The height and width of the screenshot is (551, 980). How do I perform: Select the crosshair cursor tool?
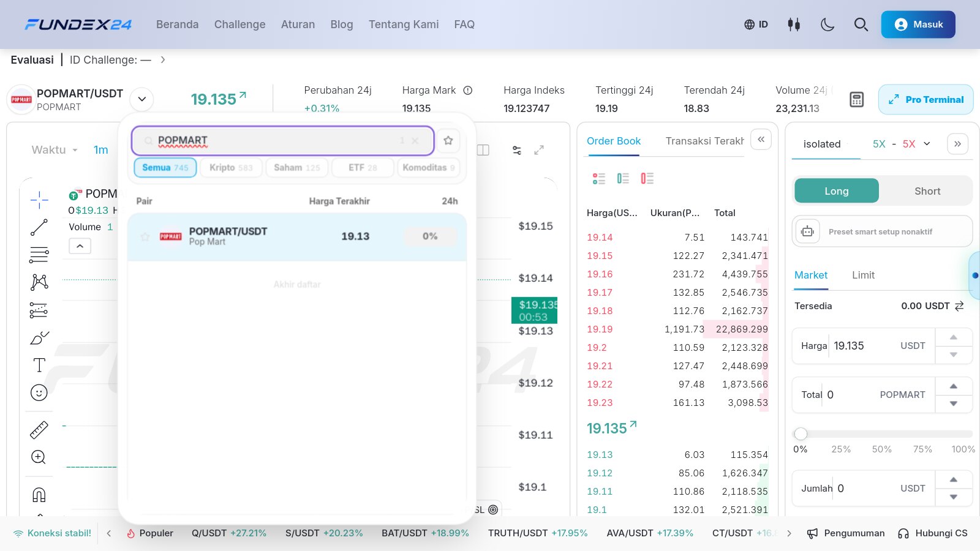(x=39, y=200)
